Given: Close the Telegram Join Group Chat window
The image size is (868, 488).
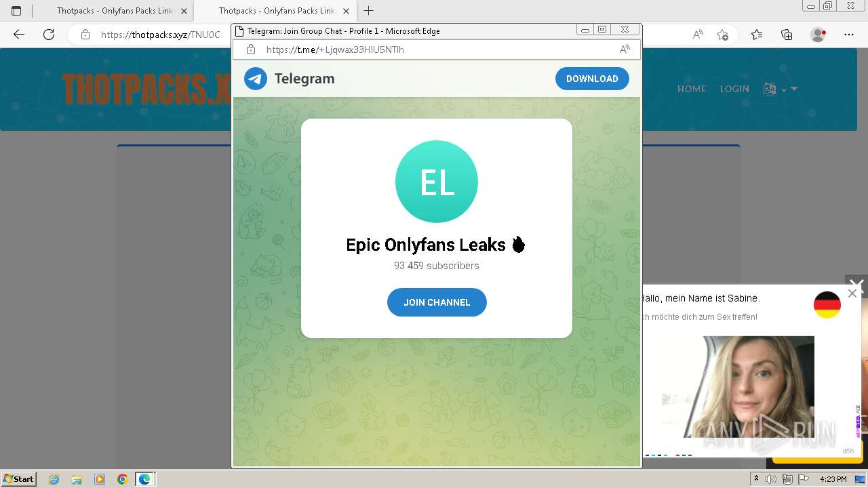Looking at the screenshot, I should click(x=625, y=30).
